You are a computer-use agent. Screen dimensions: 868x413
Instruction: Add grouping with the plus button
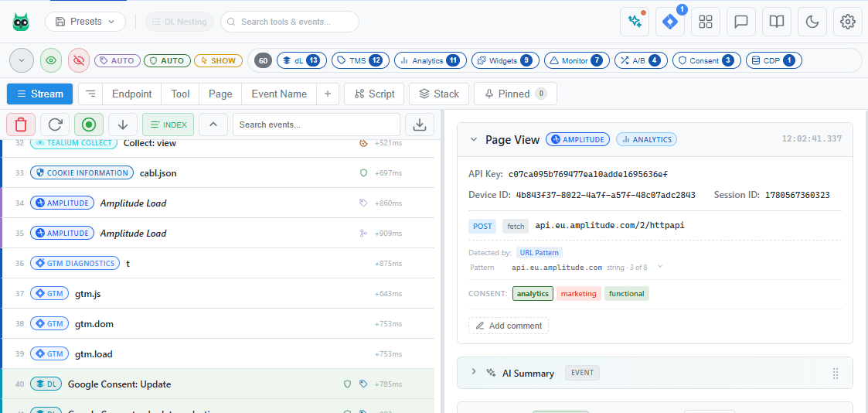[328, 94]
